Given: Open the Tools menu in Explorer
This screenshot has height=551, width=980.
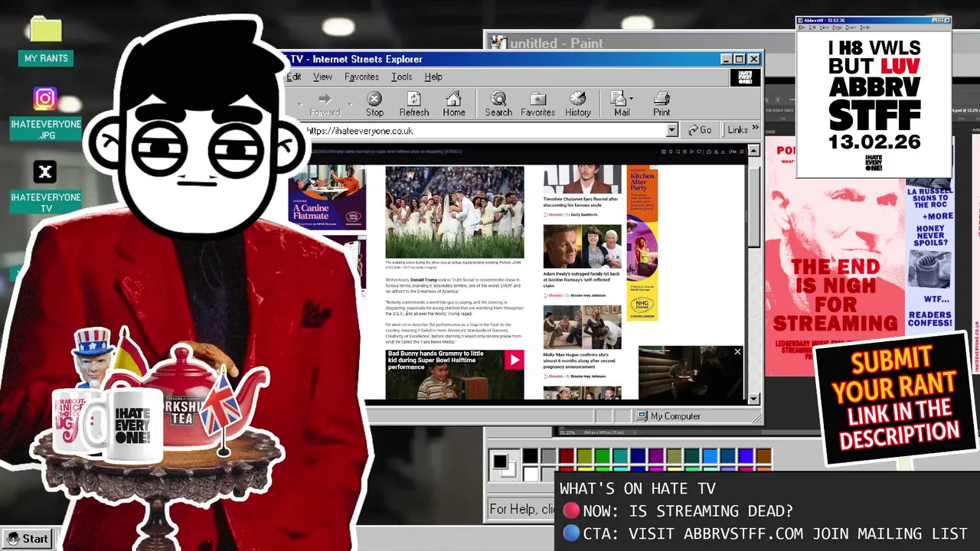Looking at the screenshot, I should click(401, 77).
